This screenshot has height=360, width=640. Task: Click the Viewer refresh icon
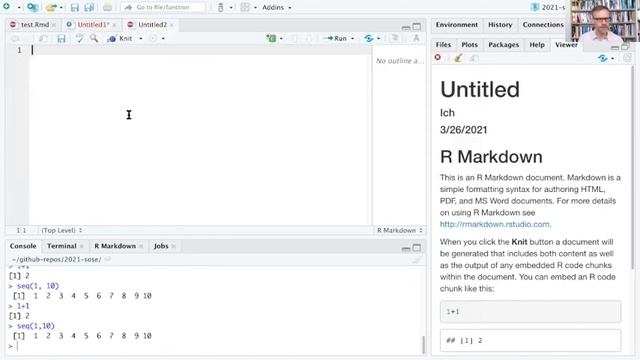point(627,58)
